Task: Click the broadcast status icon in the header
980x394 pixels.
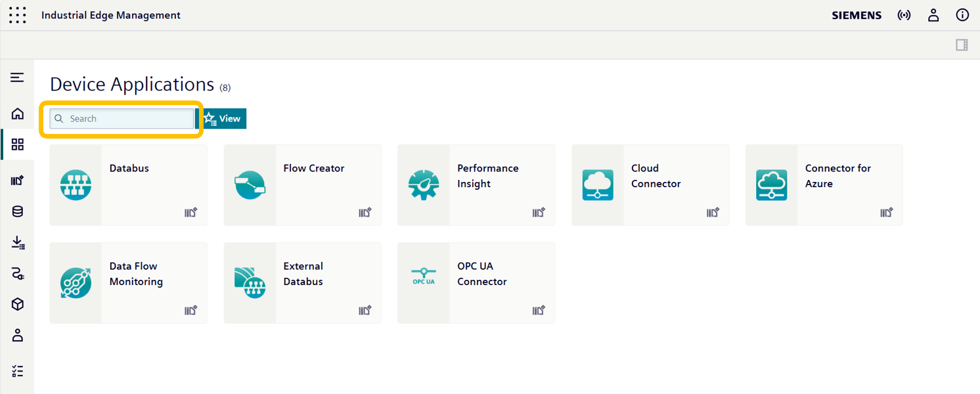Action: pyautogui.click(x=904, y=15)
